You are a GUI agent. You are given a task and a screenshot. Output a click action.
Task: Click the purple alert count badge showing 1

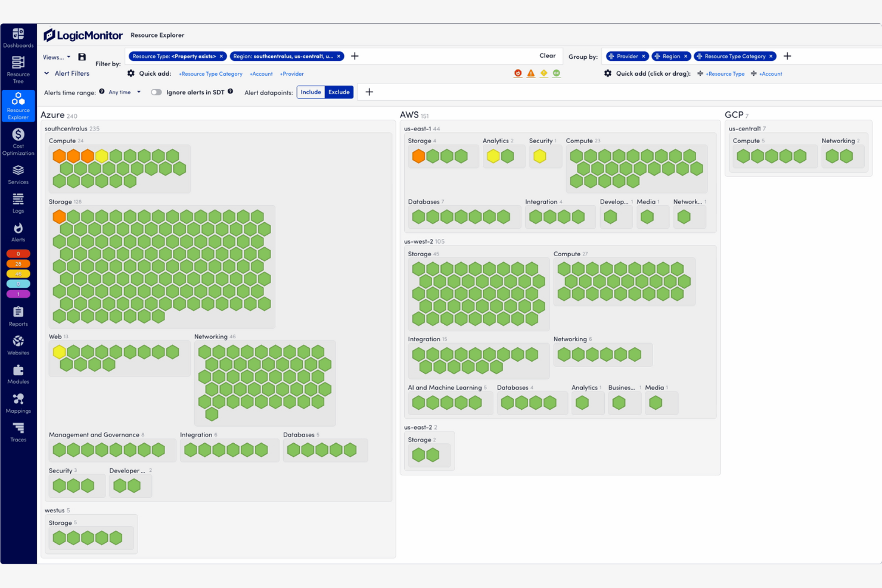coord(18,294)
